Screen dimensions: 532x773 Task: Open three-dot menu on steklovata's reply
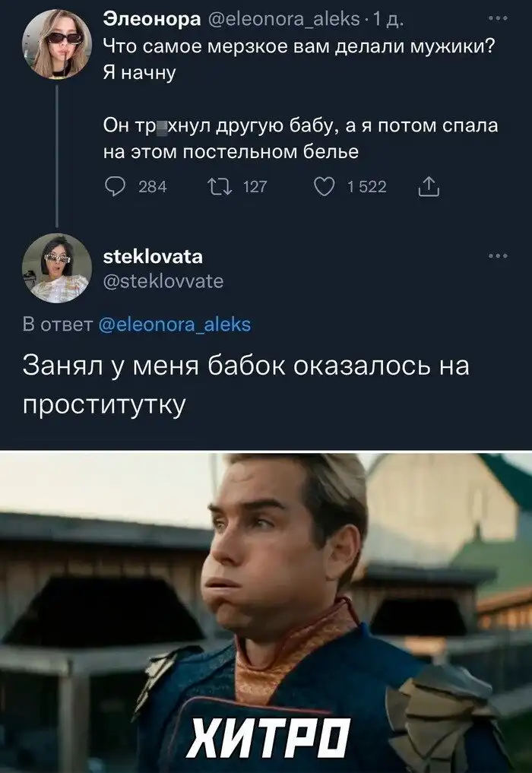(x=498, y=256)
